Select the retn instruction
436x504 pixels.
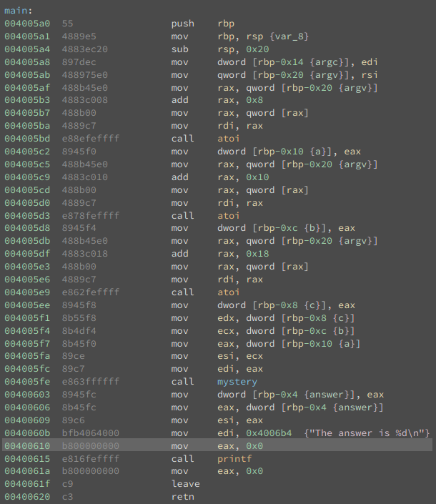click(182, 497)
